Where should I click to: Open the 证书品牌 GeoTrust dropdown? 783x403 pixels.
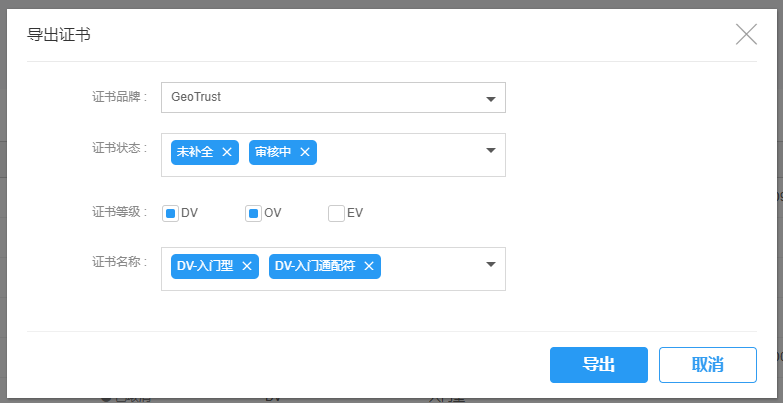(x=491, y=98)
